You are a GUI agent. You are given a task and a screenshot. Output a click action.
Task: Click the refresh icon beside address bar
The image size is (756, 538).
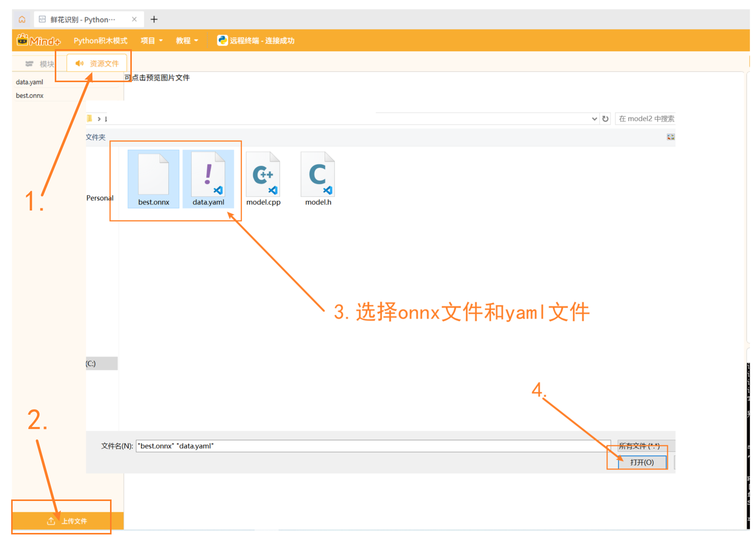pos(605,119)
